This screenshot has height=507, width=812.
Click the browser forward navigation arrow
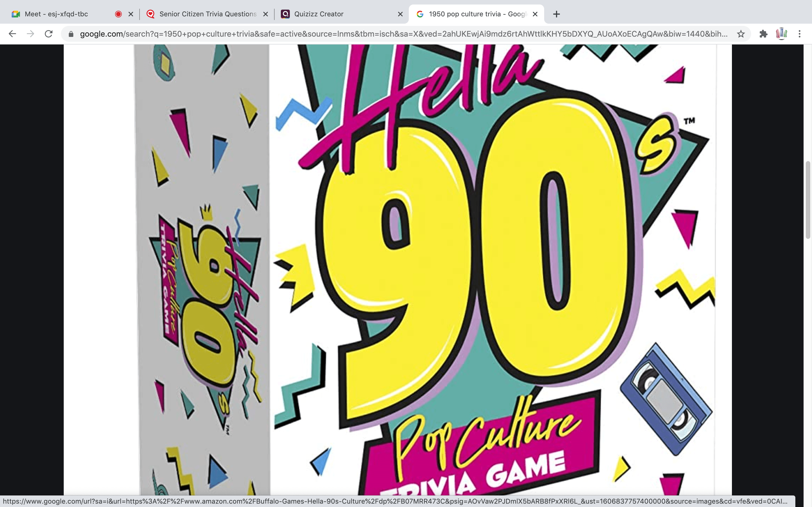click(29, 33)
